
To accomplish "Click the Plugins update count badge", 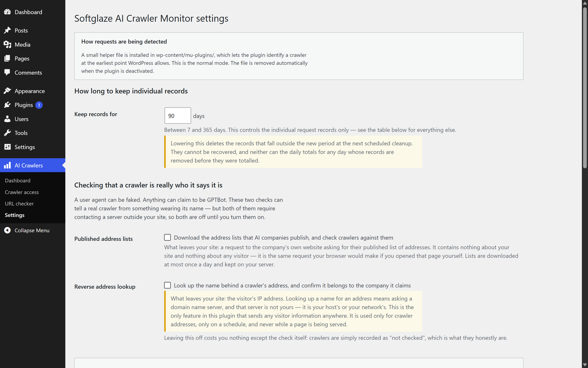I will [39, 105].
